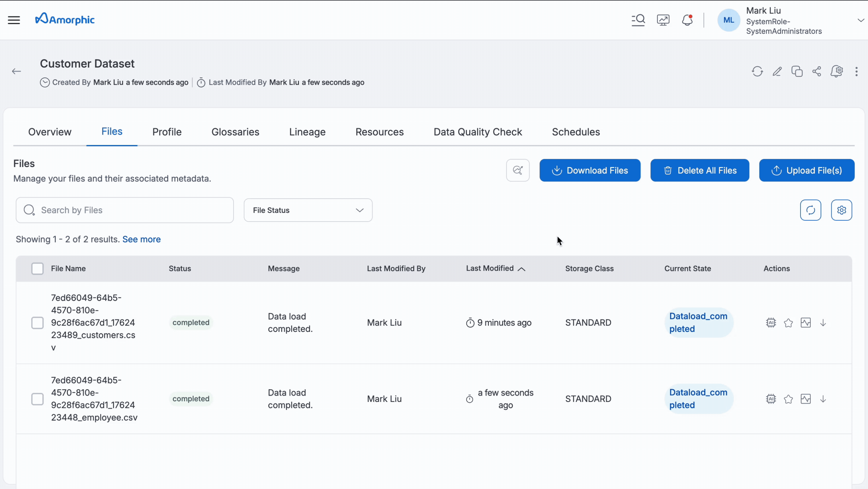The width and height of the screenshot is (868, 489).
Task: Select the customers.csv file checkbox
Action: click(x=37, y=323)
